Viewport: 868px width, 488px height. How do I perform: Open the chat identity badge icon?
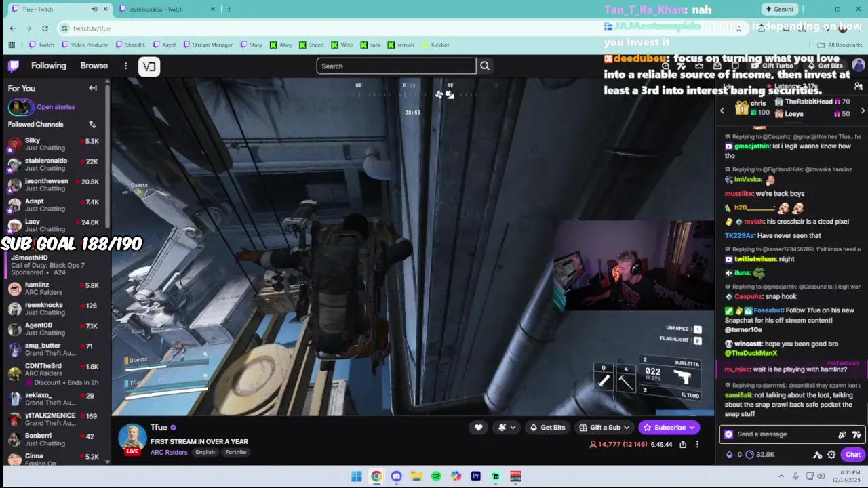728,434
